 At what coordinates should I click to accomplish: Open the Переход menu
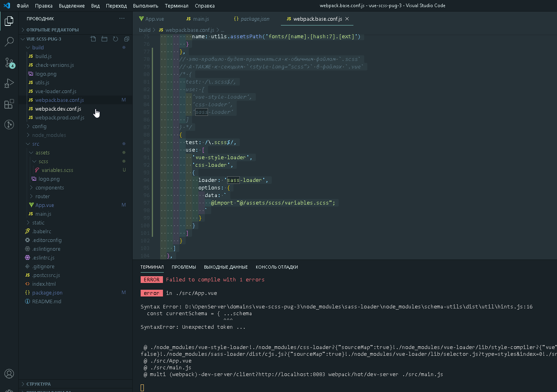116,6
